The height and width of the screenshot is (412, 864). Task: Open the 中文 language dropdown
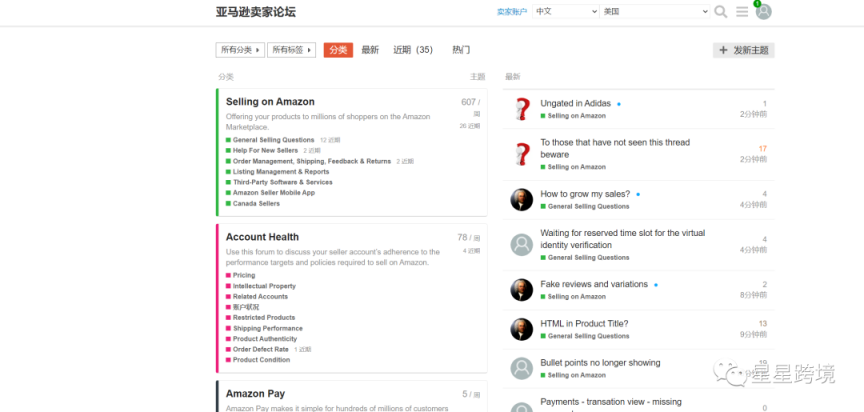pyautogui.click(x=565, y=11)
